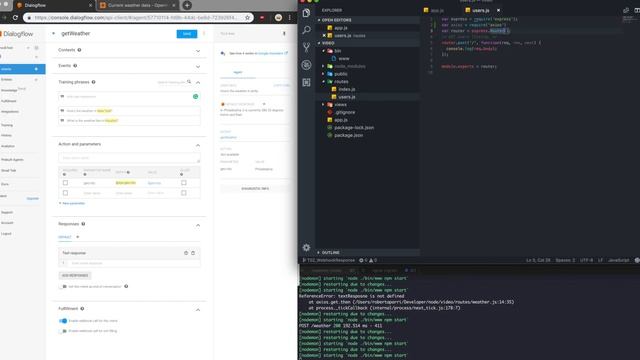
Task: Click the Diagnostic Info button
Action: click(x=255, y=189)
